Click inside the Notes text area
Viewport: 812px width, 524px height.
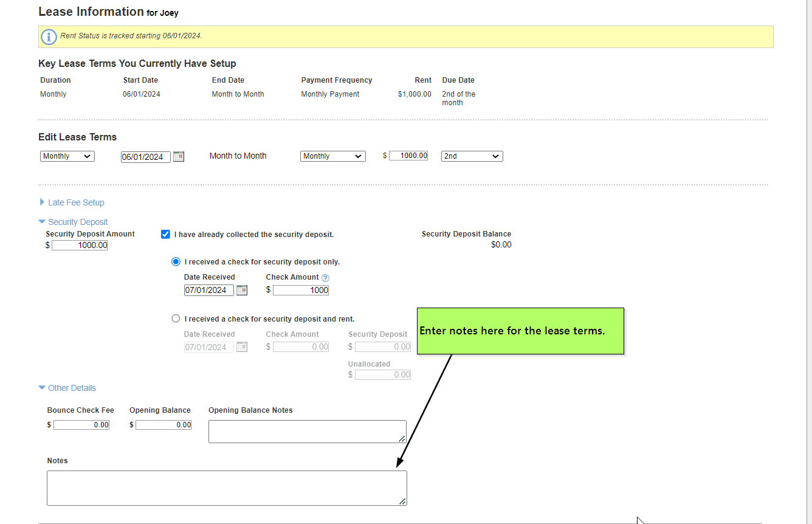[226, 488]
